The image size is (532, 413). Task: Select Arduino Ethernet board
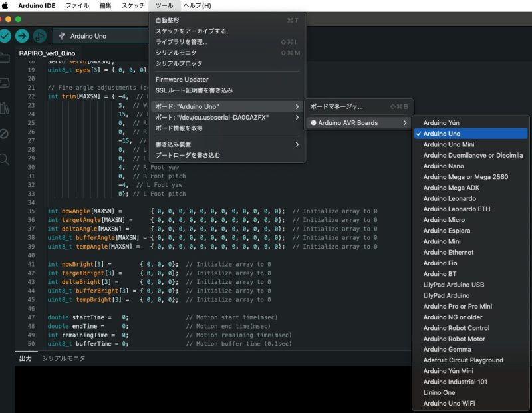(471, 253)
